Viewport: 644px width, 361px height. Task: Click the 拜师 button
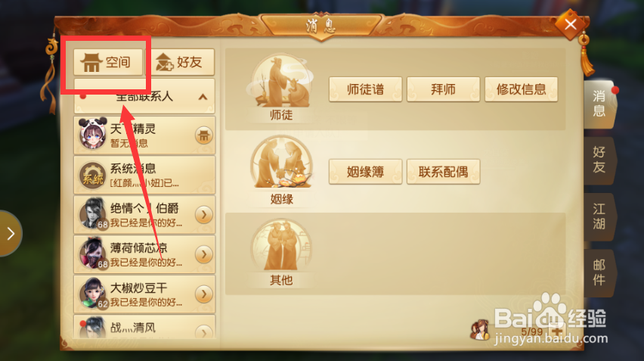[x=443, y=89]
